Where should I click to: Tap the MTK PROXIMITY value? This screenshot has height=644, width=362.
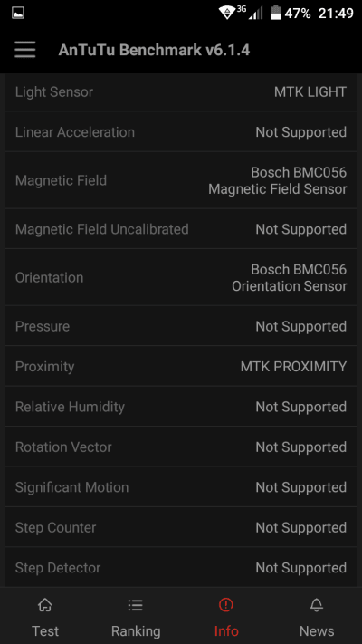pos(293,366)
